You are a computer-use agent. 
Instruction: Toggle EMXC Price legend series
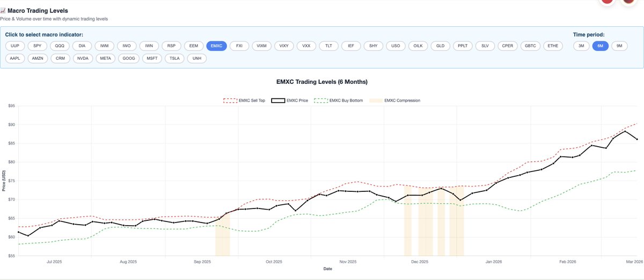click(x=290, y=100)
